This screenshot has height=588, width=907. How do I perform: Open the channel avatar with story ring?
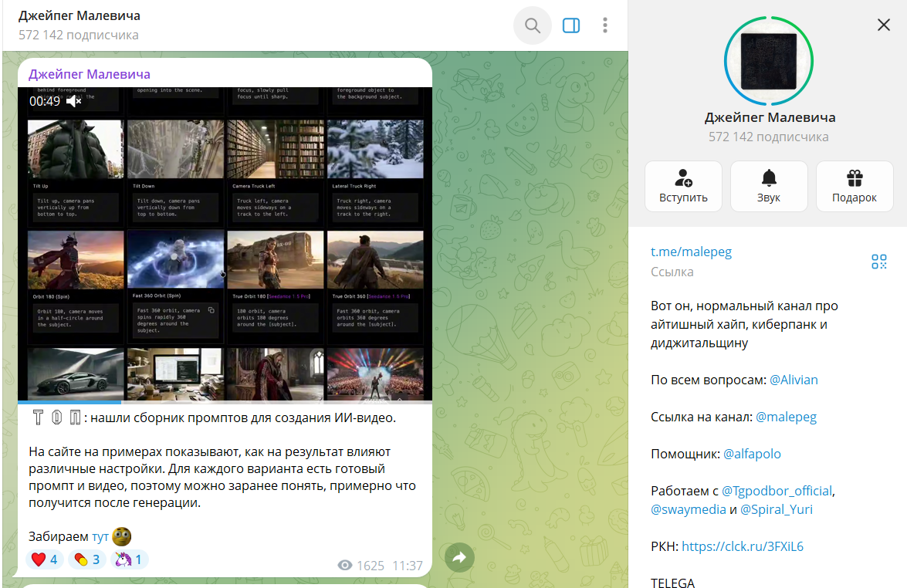pos(769,61)
